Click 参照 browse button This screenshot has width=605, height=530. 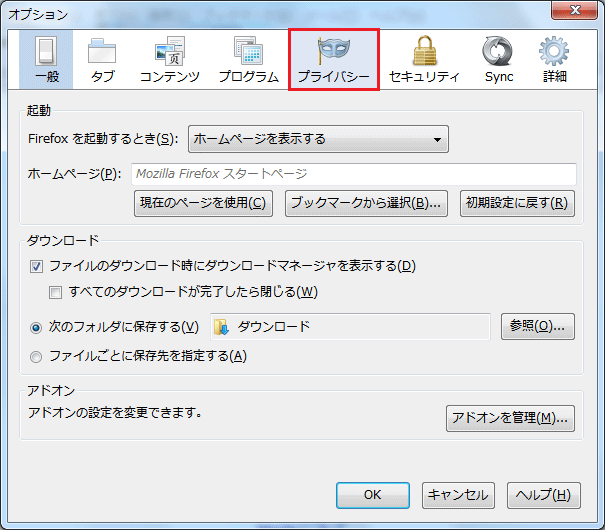(537, 326)
